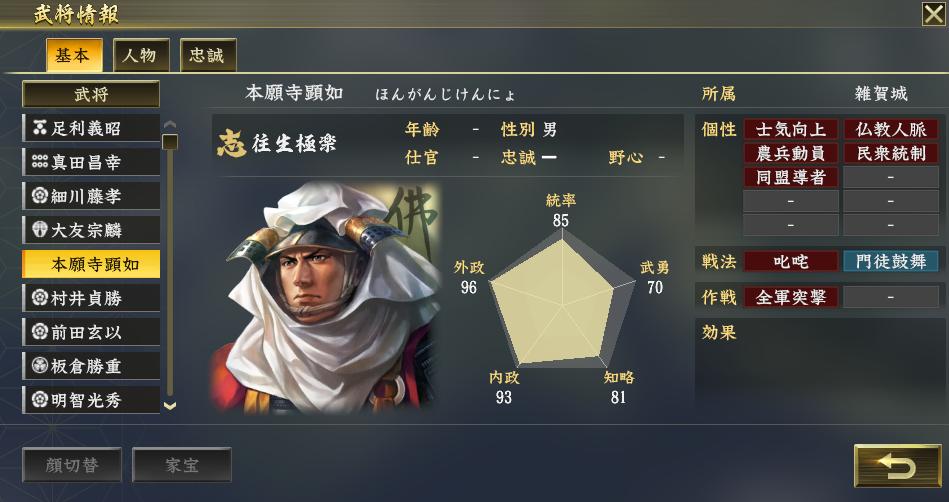The image size is (949, 502).
Task: Click the officer list scrollbar handle
Action: pos(170,142)
